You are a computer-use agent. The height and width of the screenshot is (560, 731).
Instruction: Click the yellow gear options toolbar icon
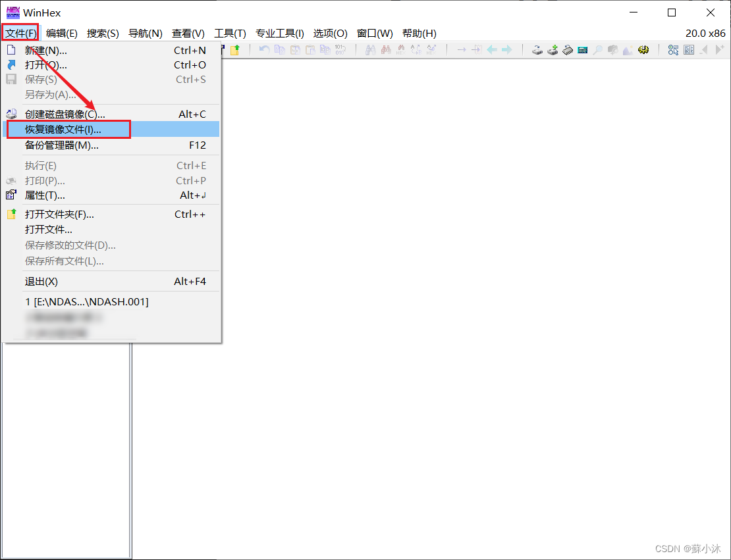[x=643, y=49]
